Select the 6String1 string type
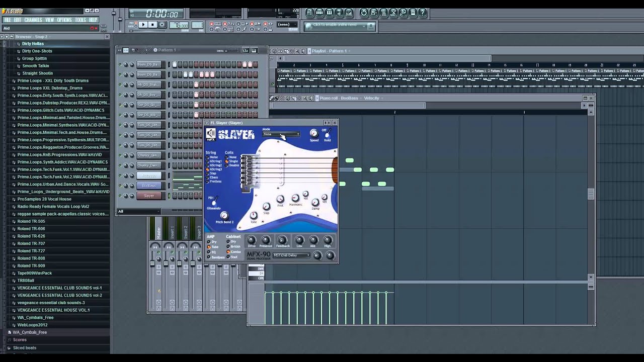Image resolution: width=644 pixels, height=362 pixels. (214, 161)
